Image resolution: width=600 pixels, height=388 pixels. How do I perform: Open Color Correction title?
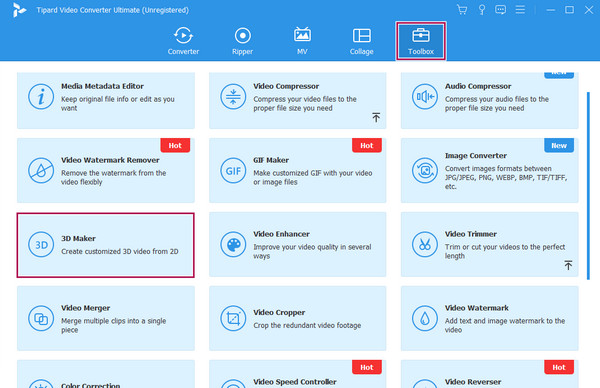pos(91,385)
